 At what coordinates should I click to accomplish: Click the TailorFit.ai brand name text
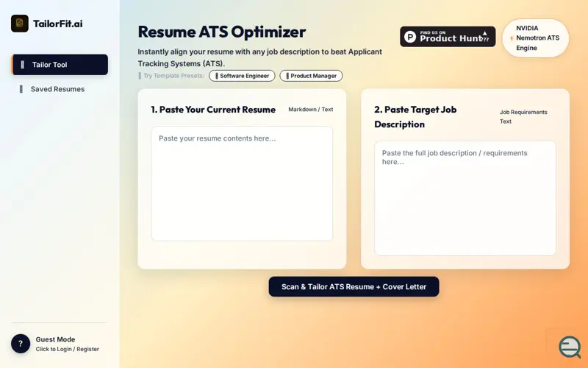58,24
